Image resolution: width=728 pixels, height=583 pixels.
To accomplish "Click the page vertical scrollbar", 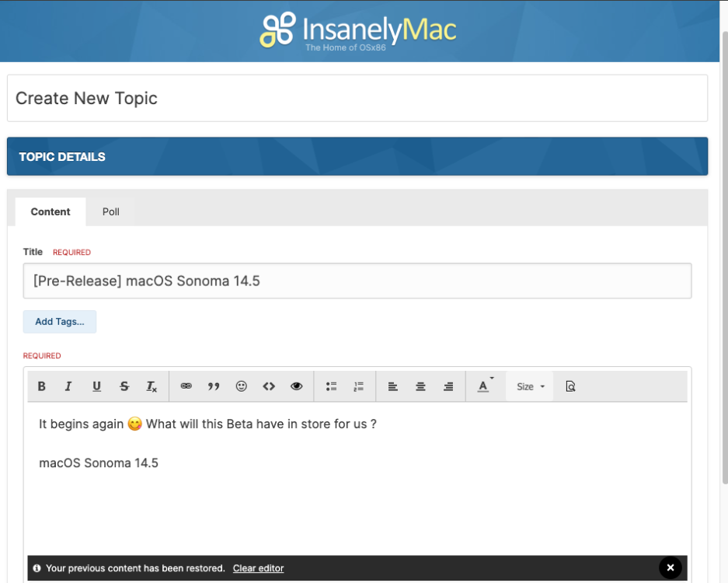I will pos(725,258).
